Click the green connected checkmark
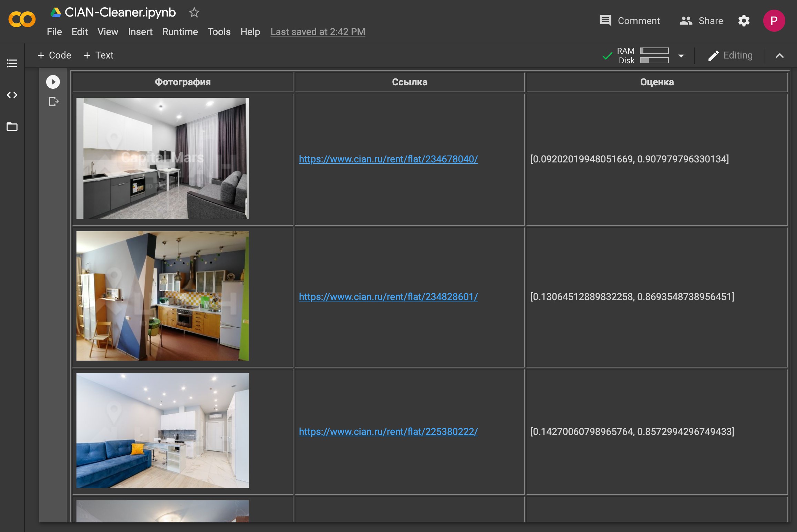This screenshot has width=797, height=532. (x=608, y=56)
